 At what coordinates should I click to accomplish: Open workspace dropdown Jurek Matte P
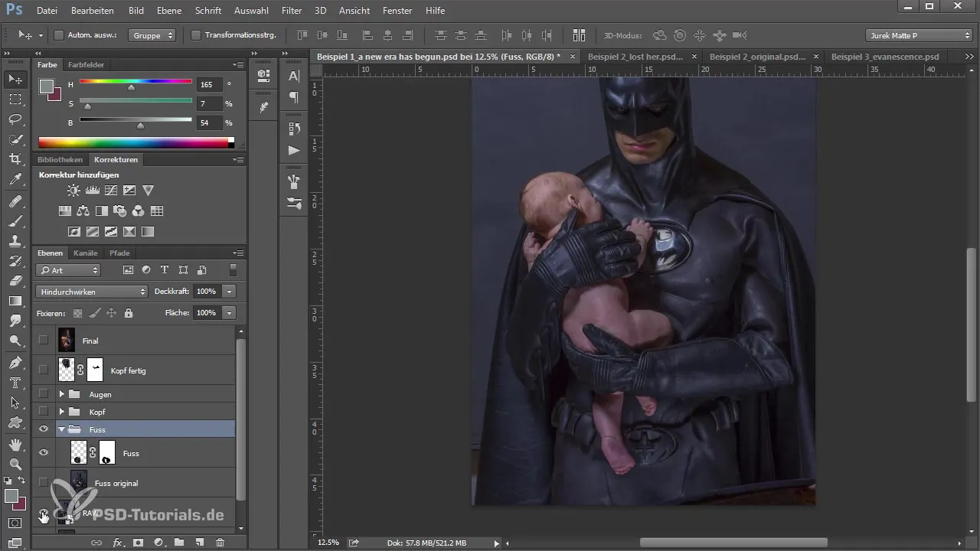click(919, 35)
